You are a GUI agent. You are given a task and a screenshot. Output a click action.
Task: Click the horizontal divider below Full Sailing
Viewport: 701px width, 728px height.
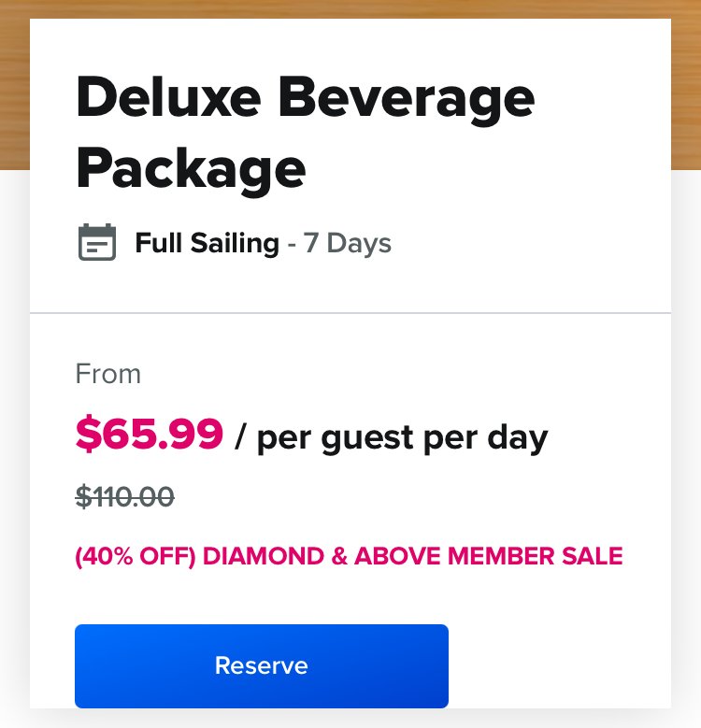[x=350, y=313]
